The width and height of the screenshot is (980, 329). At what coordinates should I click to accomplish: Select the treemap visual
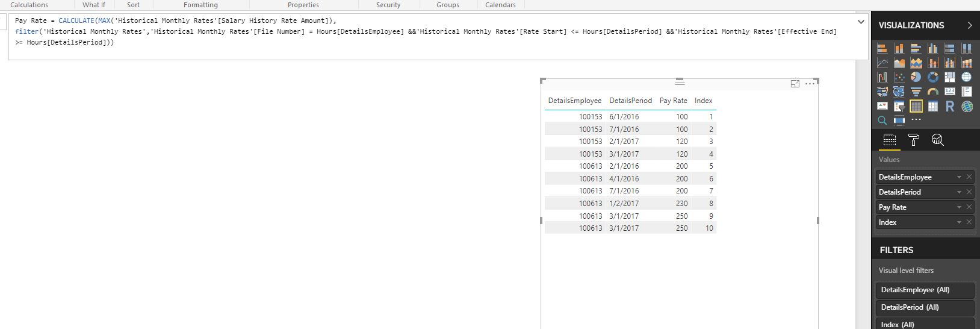point(950,77)
